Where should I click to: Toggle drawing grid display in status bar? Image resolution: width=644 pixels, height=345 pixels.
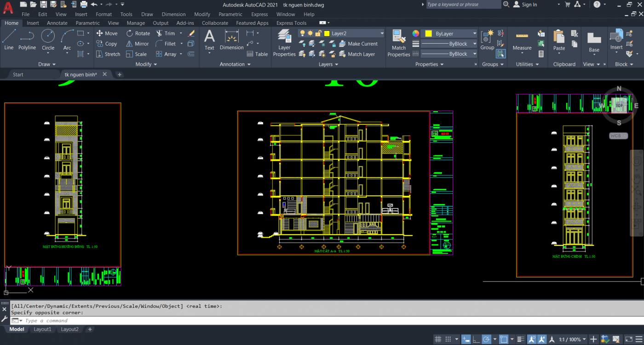click(x=438, y=339)
